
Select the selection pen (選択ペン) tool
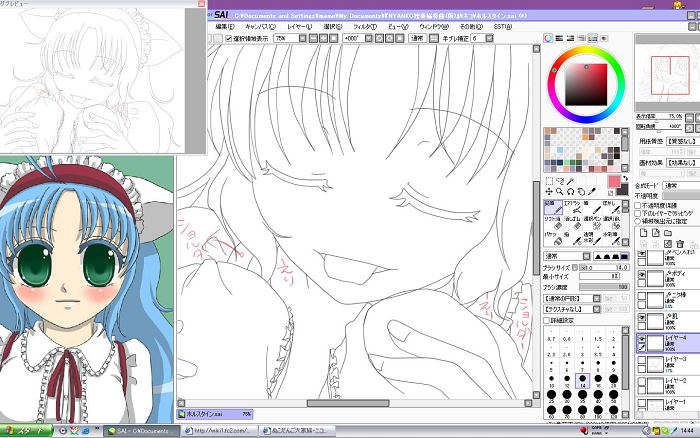(592, 223)
